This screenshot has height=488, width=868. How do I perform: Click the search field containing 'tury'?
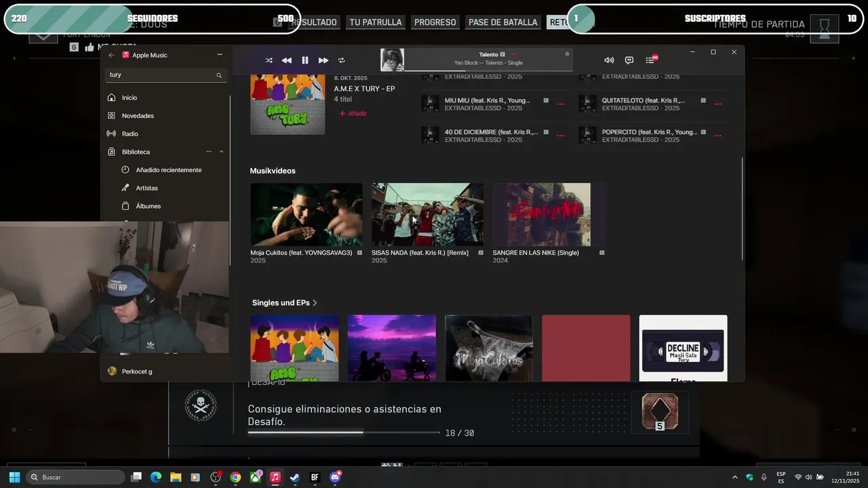pos(166,75)
